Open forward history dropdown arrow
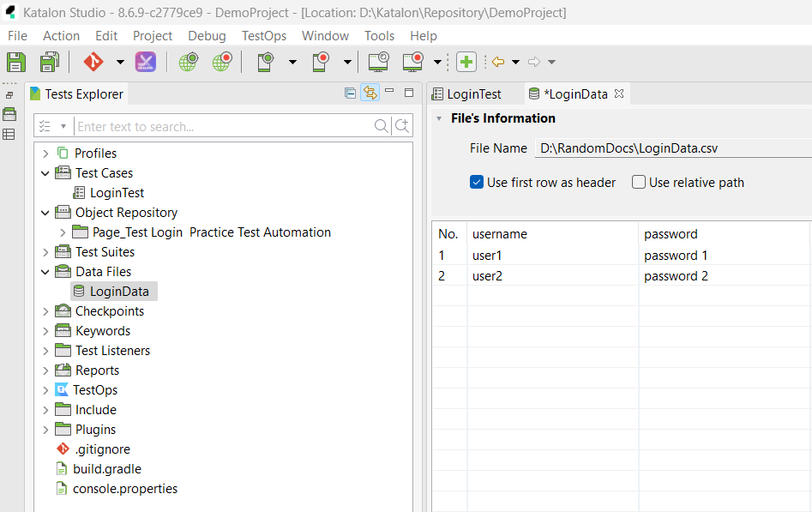The width and height of the screenshot is (812, 512). point(552,63)
